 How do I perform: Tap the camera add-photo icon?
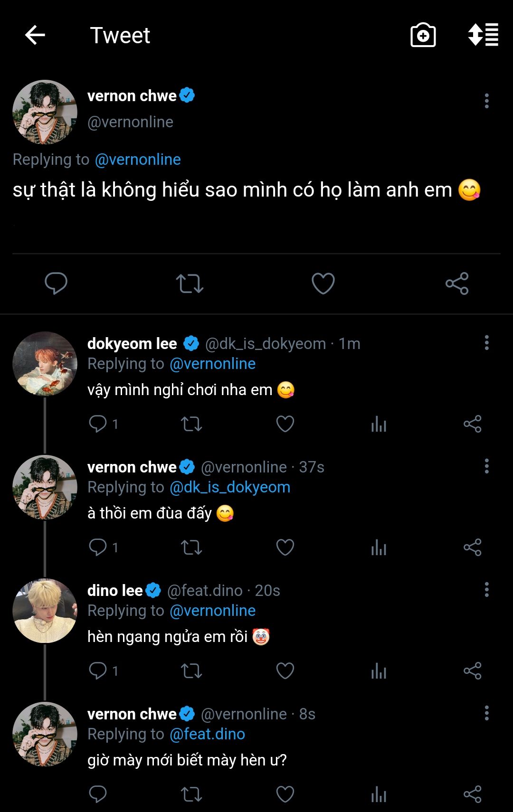point(423,35)
